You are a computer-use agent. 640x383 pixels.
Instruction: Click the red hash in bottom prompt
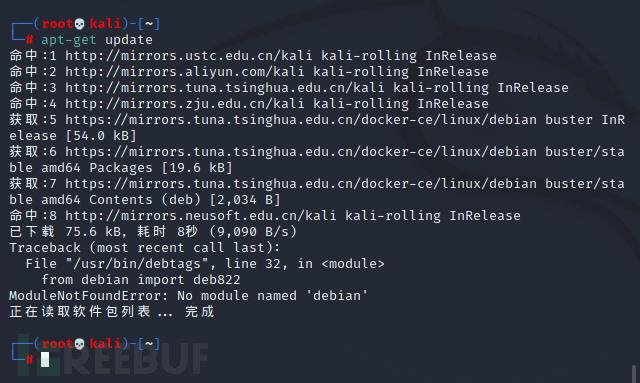click(29, 360)
